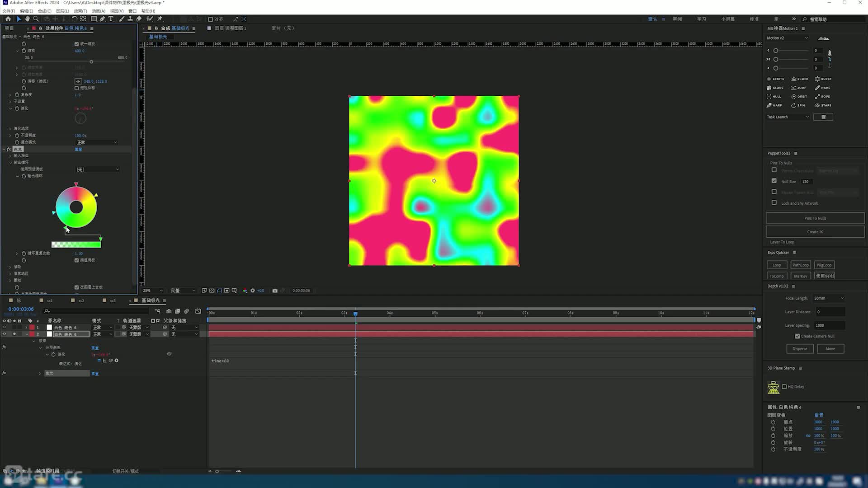Image resolution: width=868 pixels, height=488 pixels.
Task: Click the first Motion v2 anchor slider
Action: tap(791, 51)
